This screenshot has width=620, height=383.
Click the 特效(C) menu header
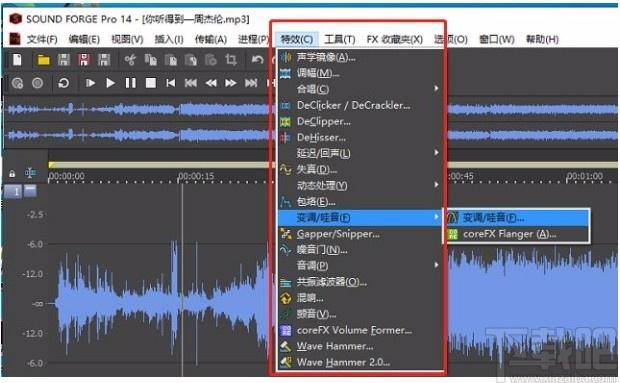click(x=297, y=40)
